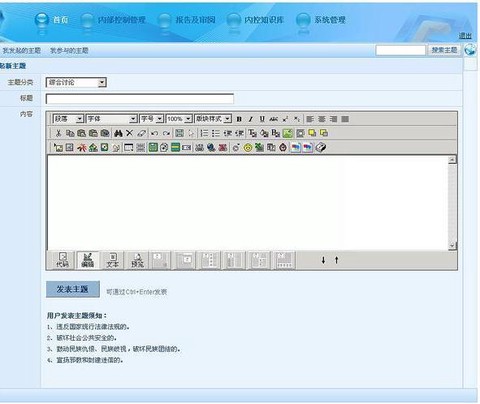Screen dimensions: 480x404
Task: Click the red spider-like icon in third row
Action: pos(82,147)
